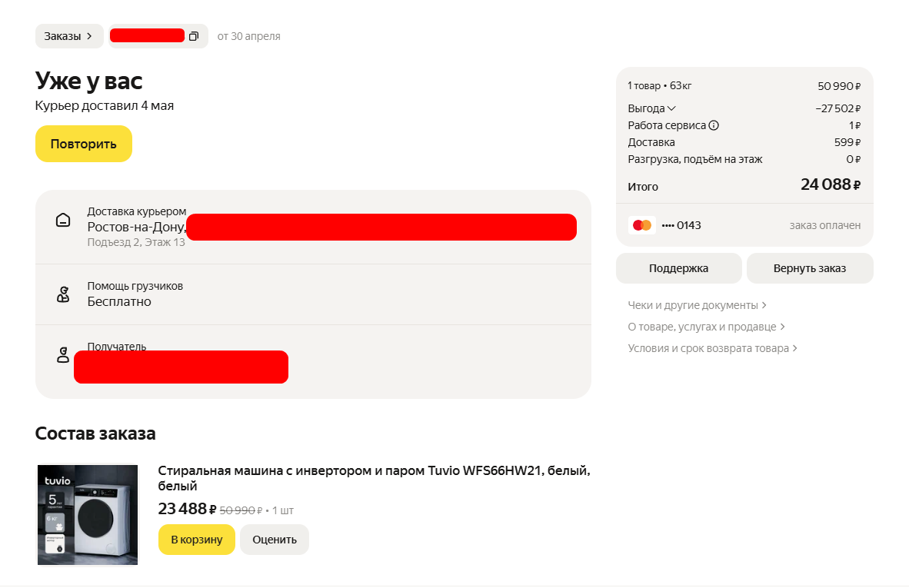Click the Поддержка button
This screenshot has height=588, width=909.
[x=678, y=268]
